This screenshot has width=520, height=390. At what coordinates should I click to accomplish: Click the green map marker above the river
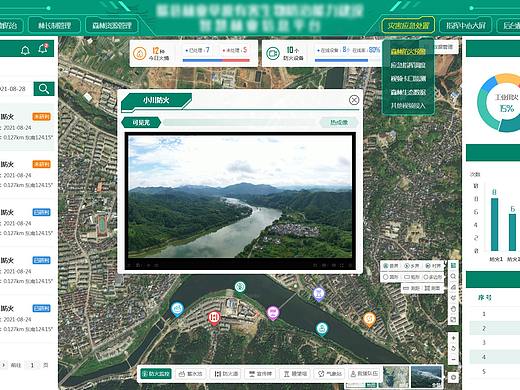click(240, 287)
